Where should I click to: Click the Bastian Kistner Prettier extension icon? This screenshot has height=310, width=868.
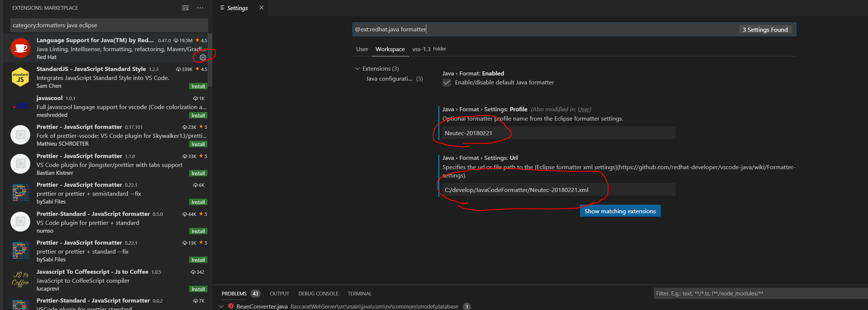pyautogui.click(x=20, y=164)
